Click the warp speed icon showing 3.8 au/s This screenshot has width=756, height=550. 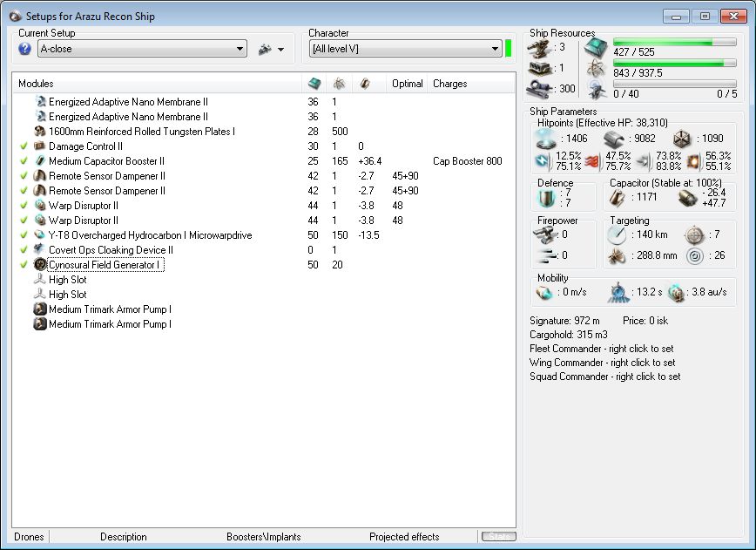click(x=677, y=293)
